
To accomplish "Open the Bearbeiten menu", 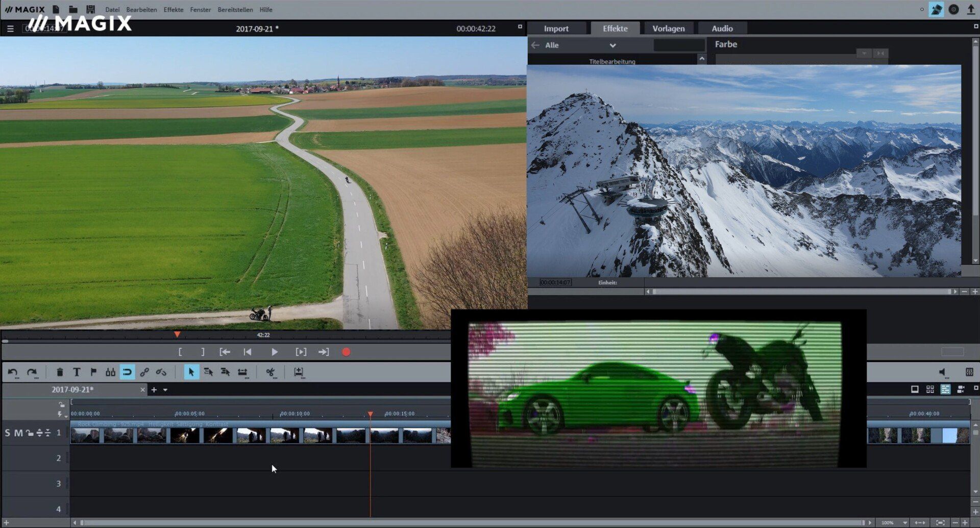I will tap(141, 10).
